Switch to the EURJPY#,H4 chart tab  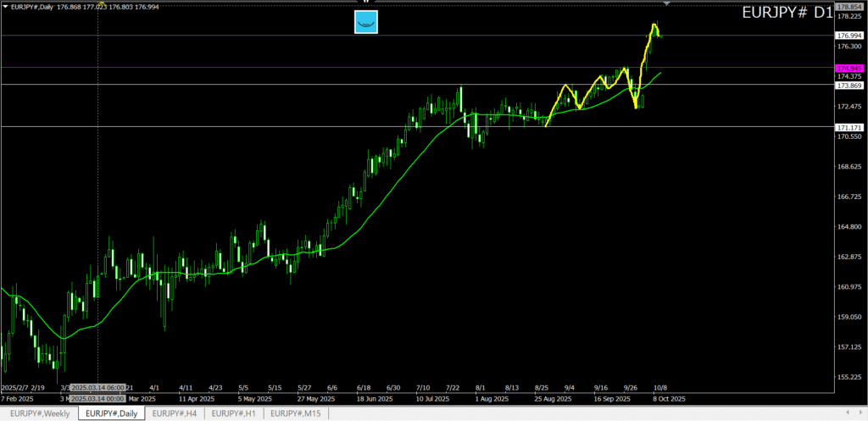175,413
